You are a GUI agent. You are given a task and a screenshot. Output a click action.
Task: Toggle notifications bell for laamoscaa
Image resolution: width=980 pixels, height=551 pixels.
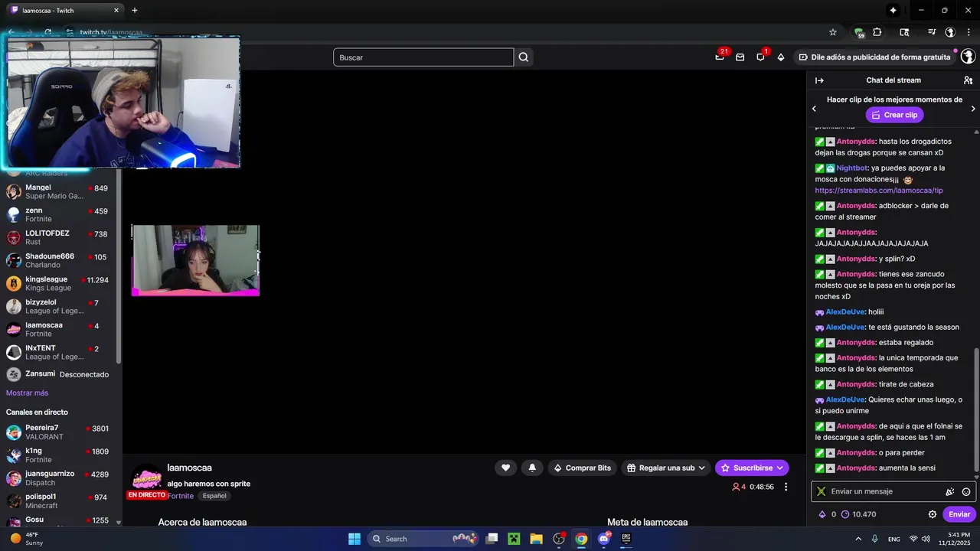point(532,468)
